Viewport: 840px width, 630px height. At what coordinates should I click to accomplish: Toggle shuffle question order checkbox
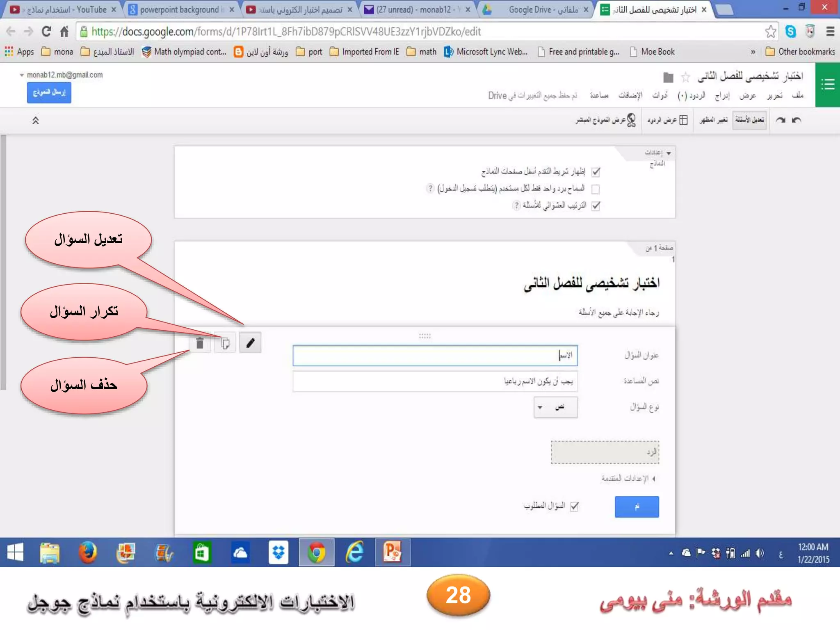(596, 206)
